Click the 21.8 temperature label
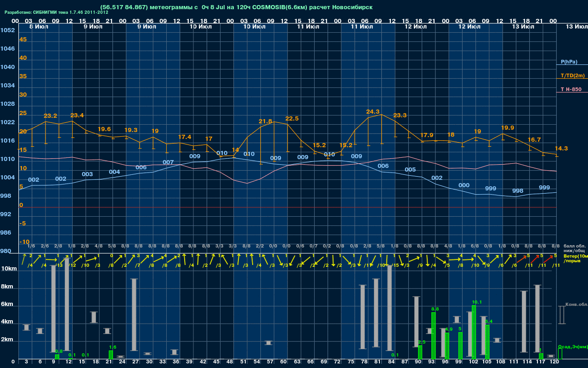 click(265, 121)
